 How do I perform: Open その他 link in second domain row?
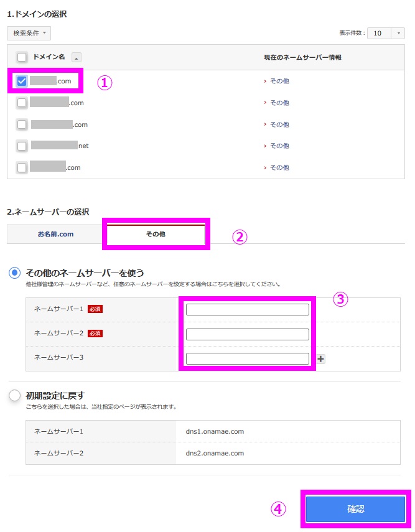click(279, 103)
